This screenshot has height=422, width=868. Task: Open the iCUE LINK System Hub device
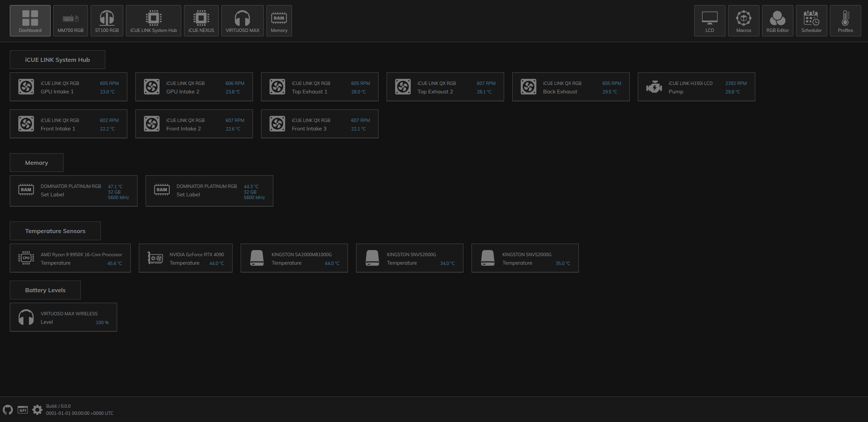point(153,21)
